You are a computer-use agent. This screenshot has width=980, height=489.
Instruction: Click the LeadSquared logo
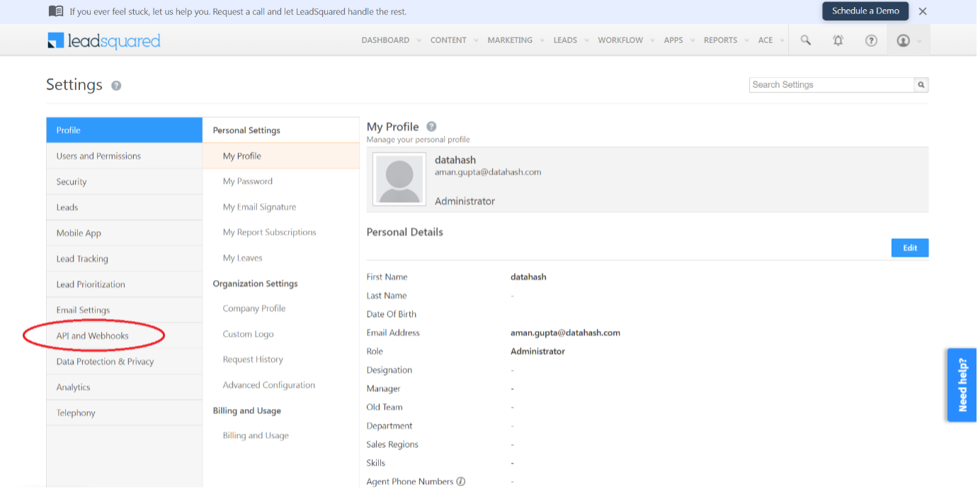pyautogui.click(x=104, y=41)
